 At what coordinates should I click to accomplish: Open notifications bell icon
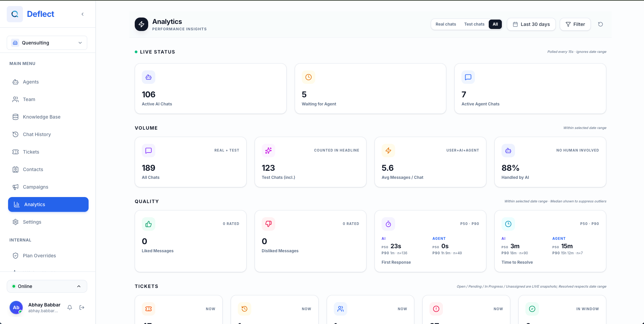tap(70, 307)
